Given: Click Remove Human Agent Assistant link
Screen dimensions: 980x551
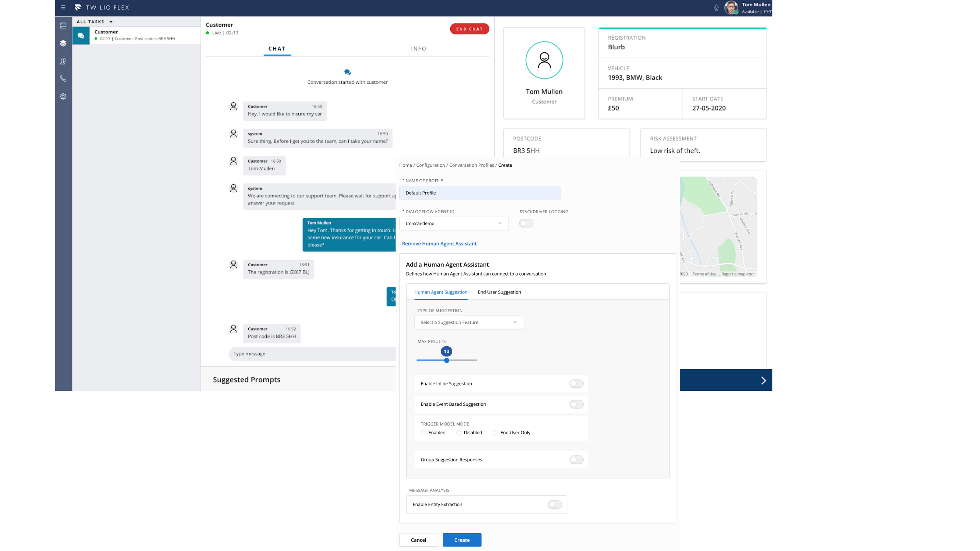Looking at the screenshot, I should (438, 244).
